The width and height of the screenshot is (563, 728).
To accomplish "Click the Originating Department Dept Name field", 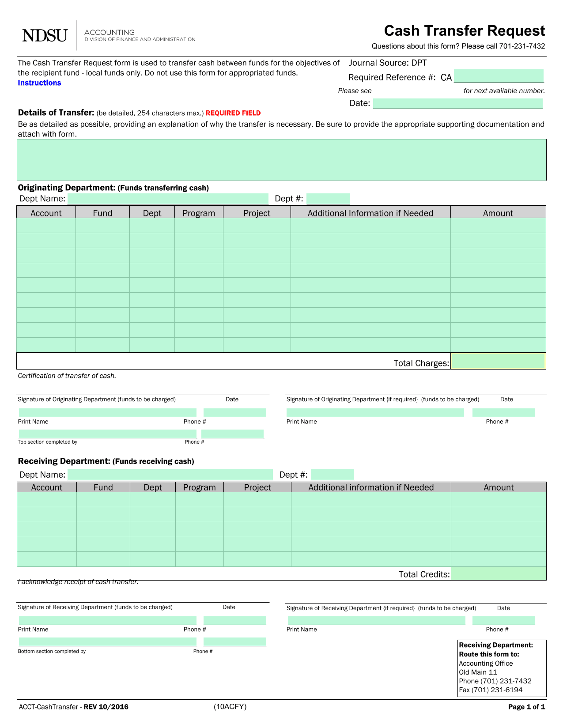I will (x=168, y=199).
